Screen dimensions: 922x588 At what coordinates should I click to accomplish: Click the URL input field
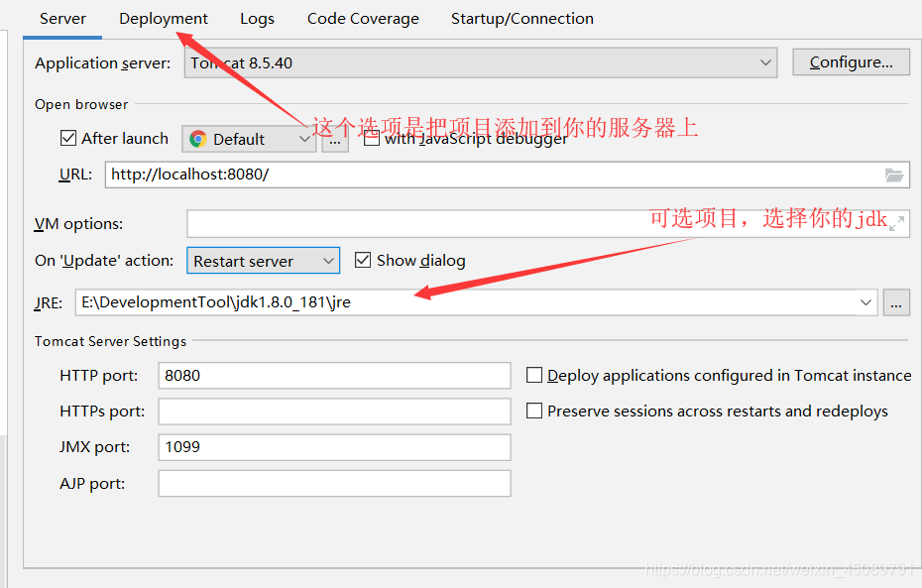point(507,175)
